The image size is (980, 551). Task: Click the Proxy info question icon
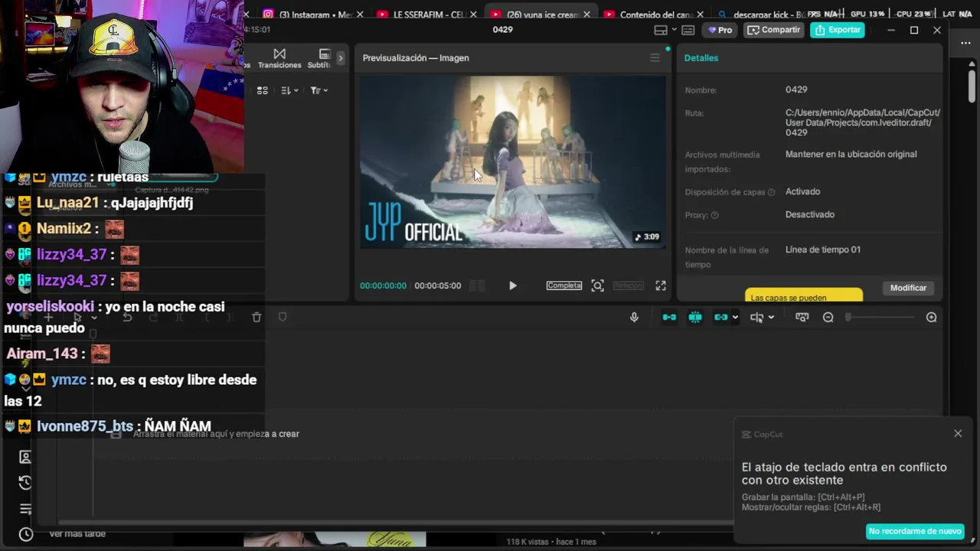[714, 215]
